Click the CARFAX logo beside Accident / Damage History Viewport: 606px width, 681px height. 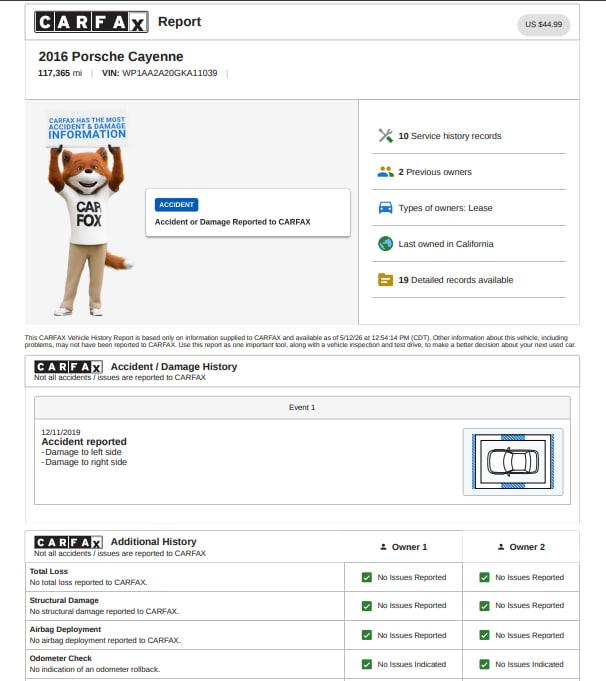[69, 367]
